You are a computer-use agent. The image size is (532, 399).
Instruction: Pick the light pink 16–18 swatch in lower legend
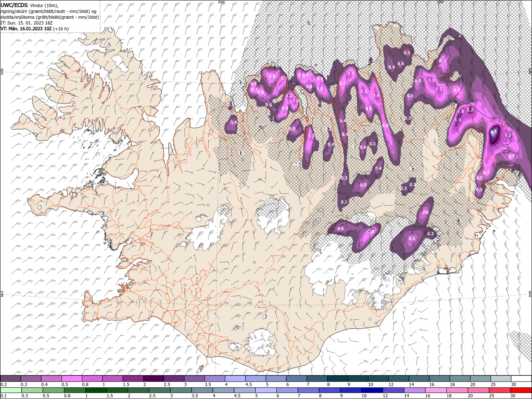click(x=435, y=390)
